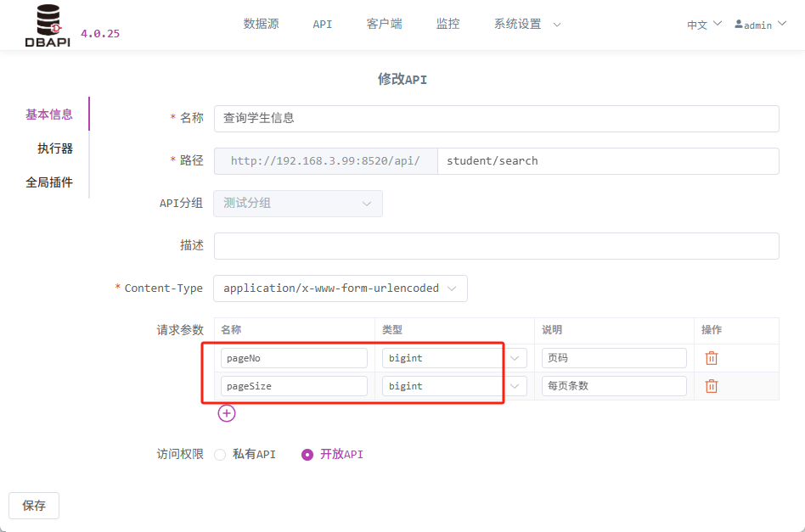Go to the 监控 menu item
The height and width of the screenshot is (532, 805).
click(448, 24)
